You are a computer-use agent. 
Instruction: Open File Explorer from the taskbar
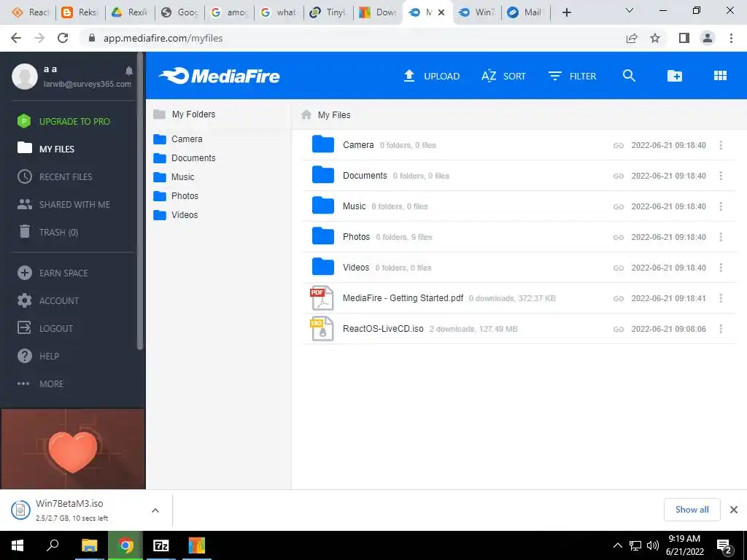(x=89, y=545)
